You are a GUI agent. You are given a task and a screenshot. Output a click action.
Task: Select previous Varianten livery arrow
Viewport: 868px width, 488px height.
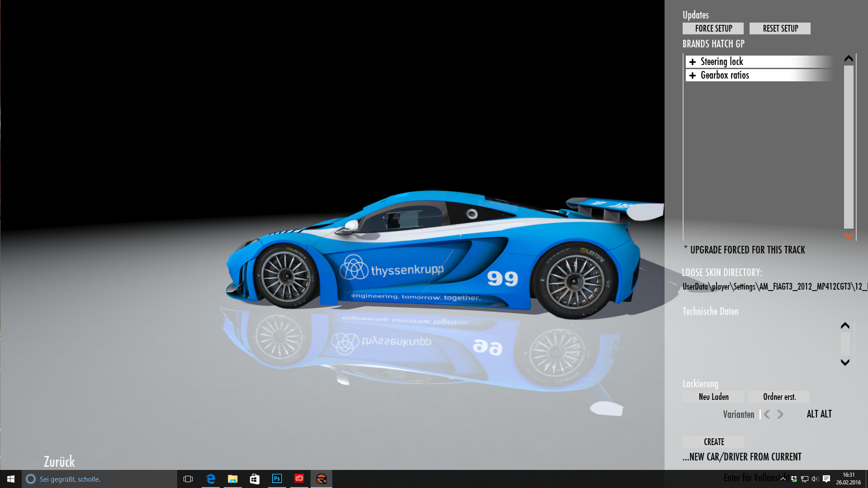coord(767,414)
